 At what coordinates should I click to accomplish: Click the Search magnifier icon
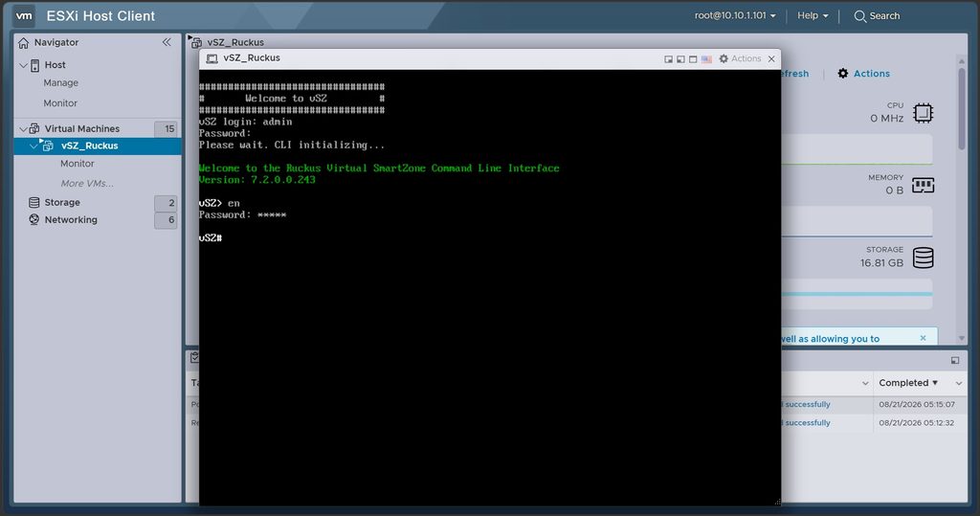tap(860, 16)
